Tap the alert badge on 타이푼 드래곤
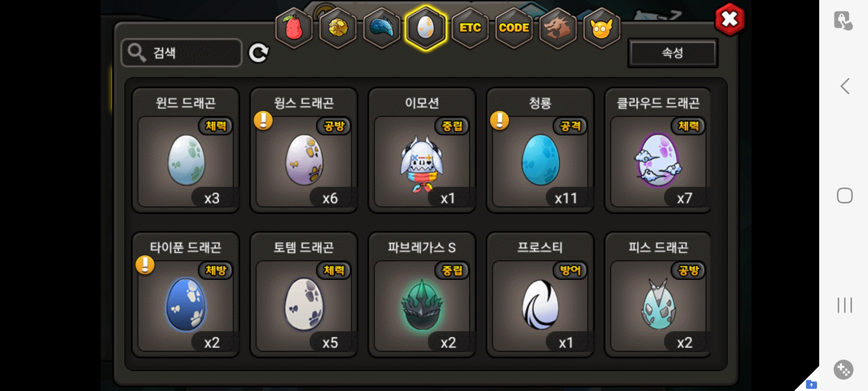Screen dimensions: 868x391 145,265
